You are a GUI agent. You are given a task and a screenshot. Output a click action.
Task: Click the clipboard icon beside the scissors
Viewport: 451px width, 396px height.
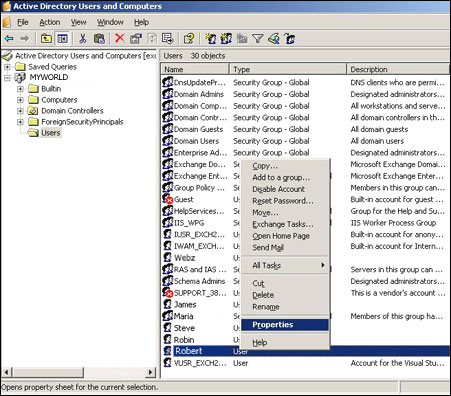[x=99, y=39]
